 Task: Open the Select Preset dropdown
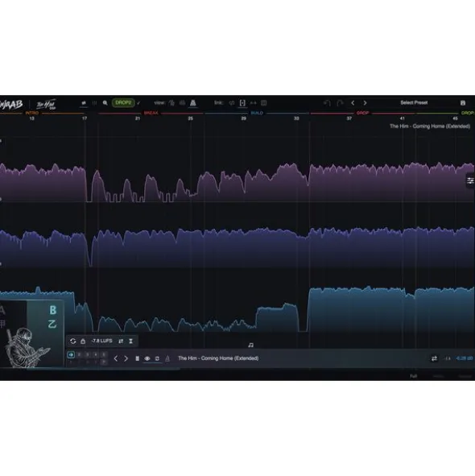(x=414, y=102)
